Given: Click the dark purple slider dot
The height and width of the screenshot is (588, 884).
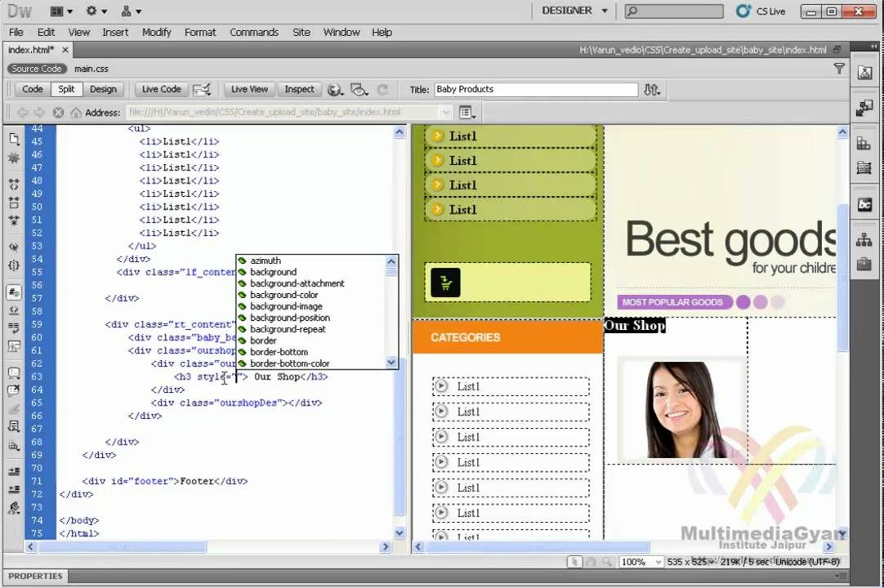Looking at the screenshot, I should (743, 302).
